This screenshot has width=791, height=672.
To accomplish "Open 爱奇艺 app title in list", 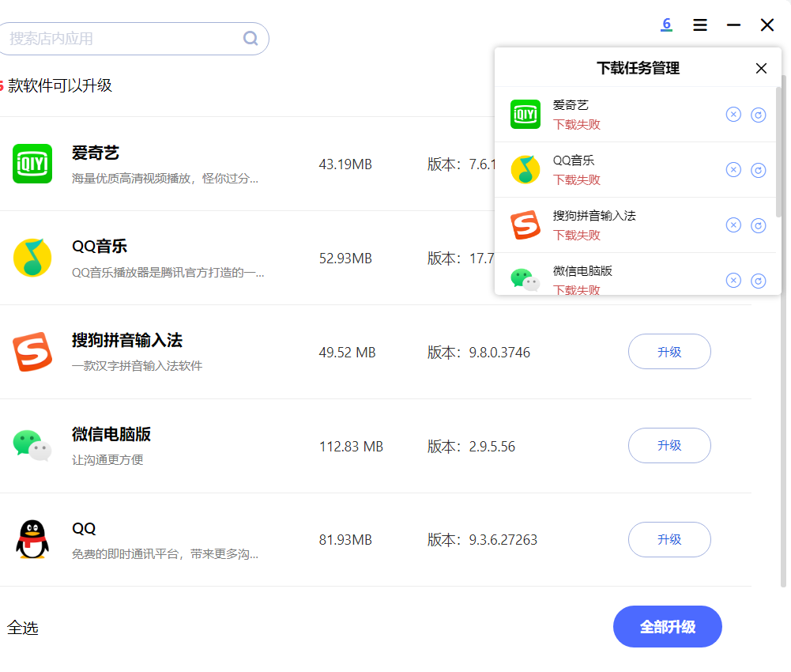I will point(96,153).
